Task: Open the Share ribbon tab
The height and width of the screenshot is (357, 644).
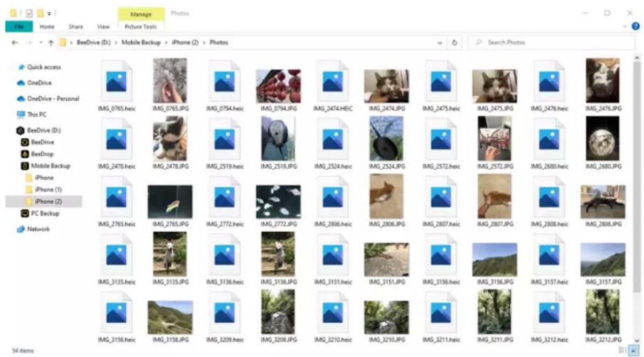Action: click(x=76, y=26)
